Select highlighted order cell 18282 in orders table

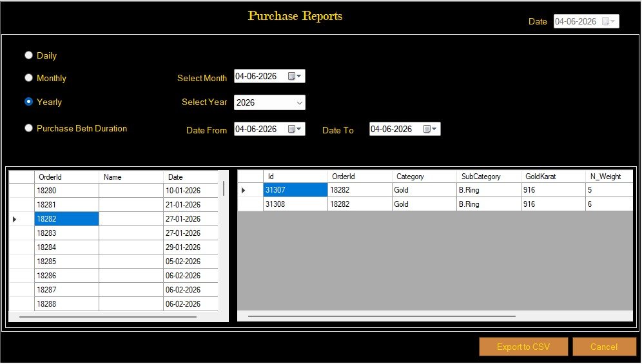66,218
